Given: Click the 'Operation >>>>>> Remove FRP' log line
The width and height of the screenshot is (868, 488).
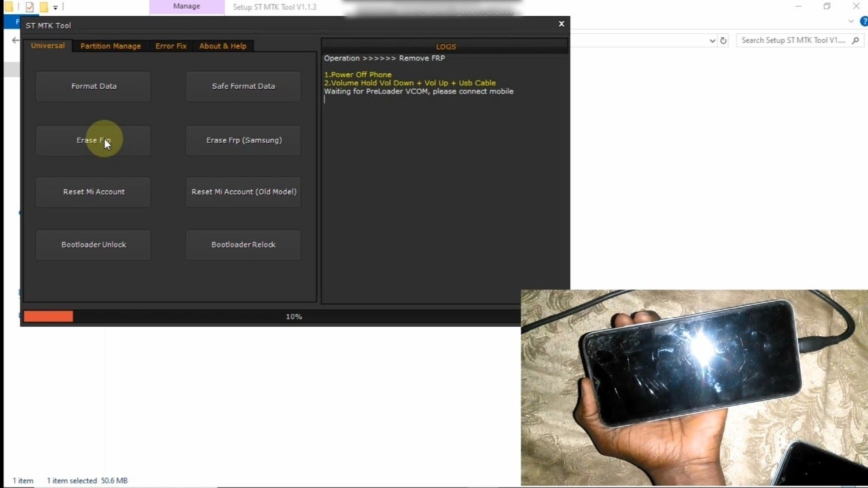Looking at the screenshot, I should tap(384, 58).
